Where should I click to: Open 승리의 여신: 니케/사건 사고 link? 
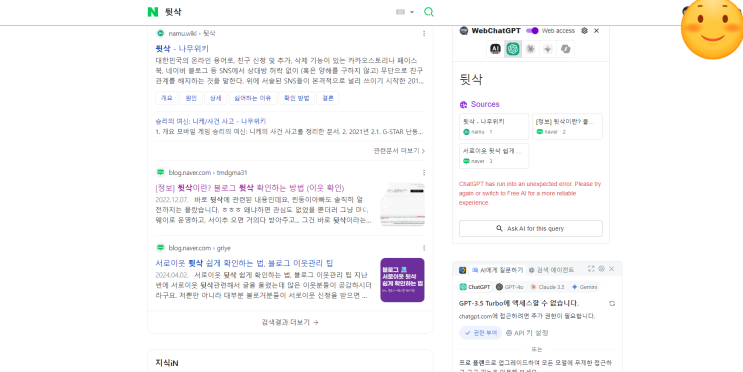click(210, 121)
